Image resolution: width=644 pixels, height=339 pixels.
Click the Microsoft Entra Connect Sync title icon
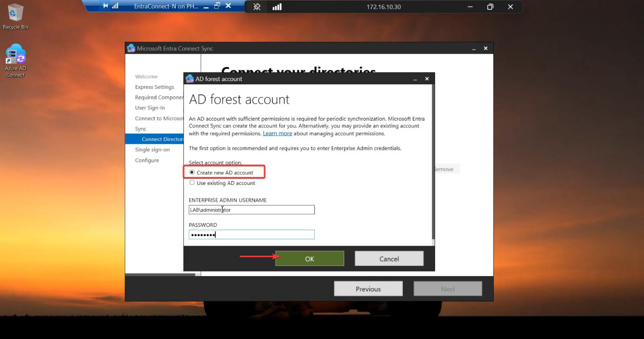[x=131, y=48]
